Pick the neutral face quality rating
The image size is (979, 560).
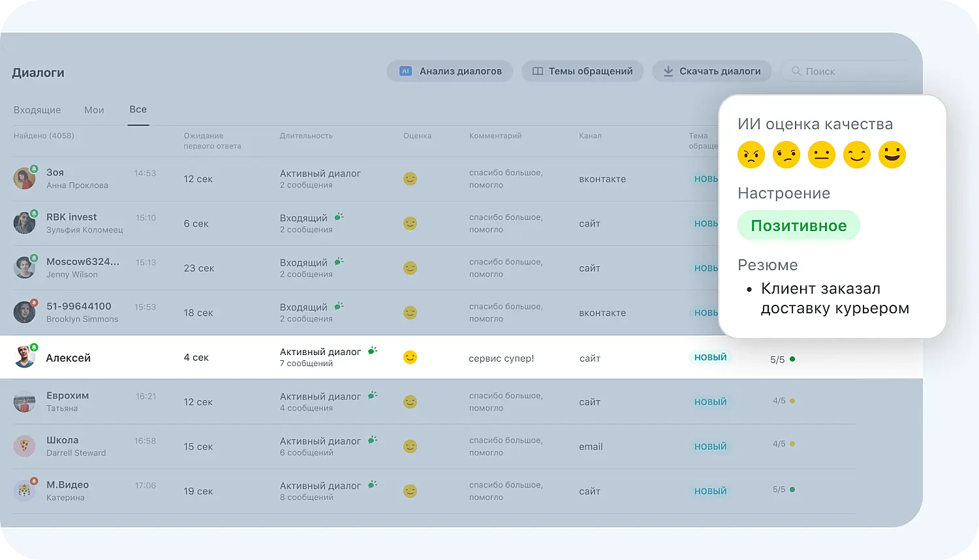click(821, 155)
